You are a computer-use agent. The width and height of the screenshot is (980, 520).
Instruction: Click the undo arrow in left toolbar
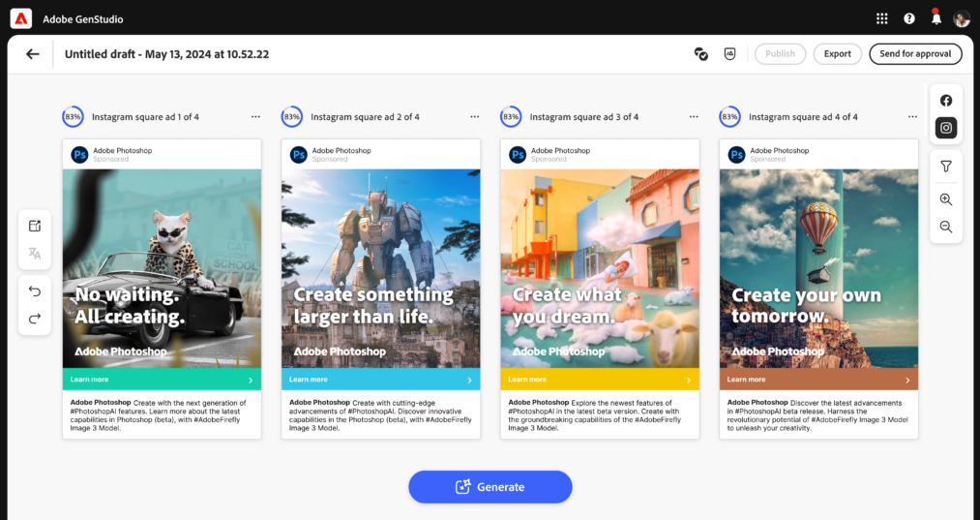tap(35, 291)
